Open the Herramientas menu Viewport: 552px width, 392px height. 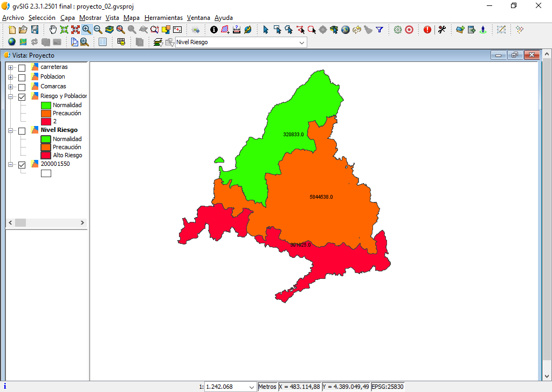pos(163,18)
